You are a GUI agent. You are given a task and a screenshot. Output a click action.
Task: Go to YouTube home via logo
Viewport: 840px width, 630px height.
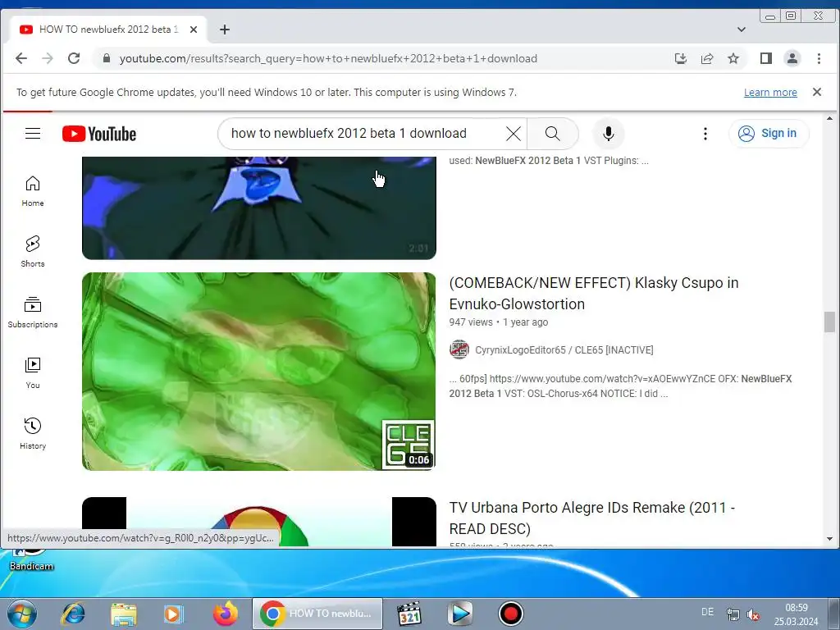coord(99,134)
